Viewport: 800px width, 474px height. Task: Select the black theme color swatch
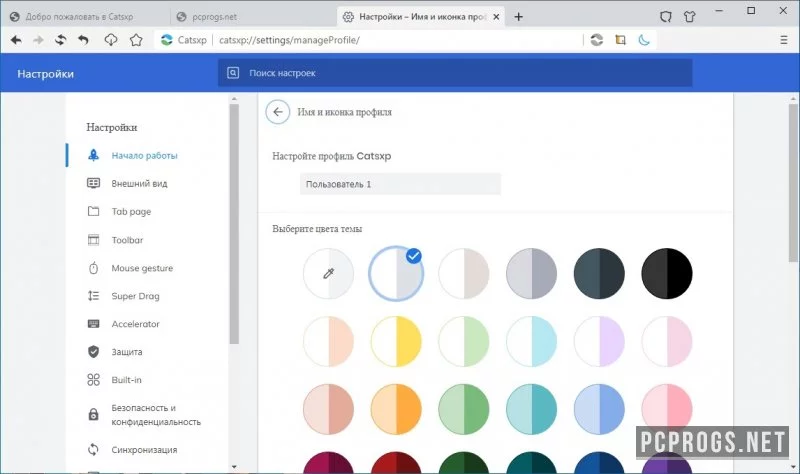[667, 273]
